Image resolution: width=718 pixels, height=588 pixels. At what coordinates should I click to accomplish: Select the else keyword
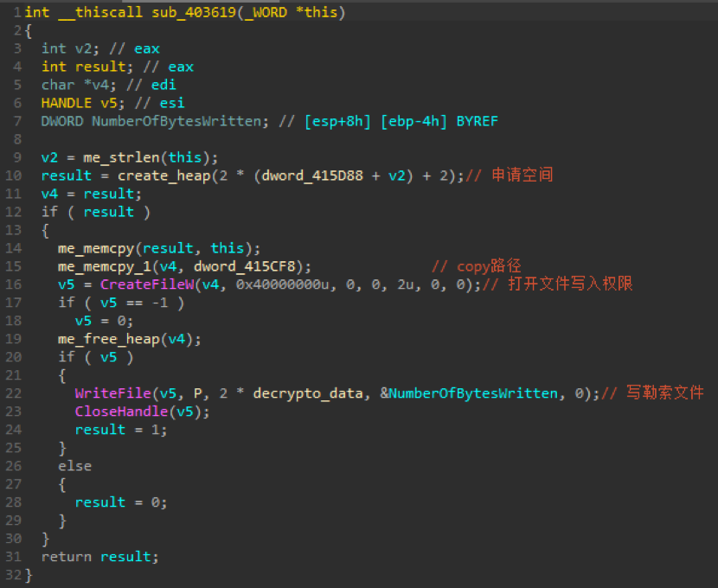[x=74, y=466]
